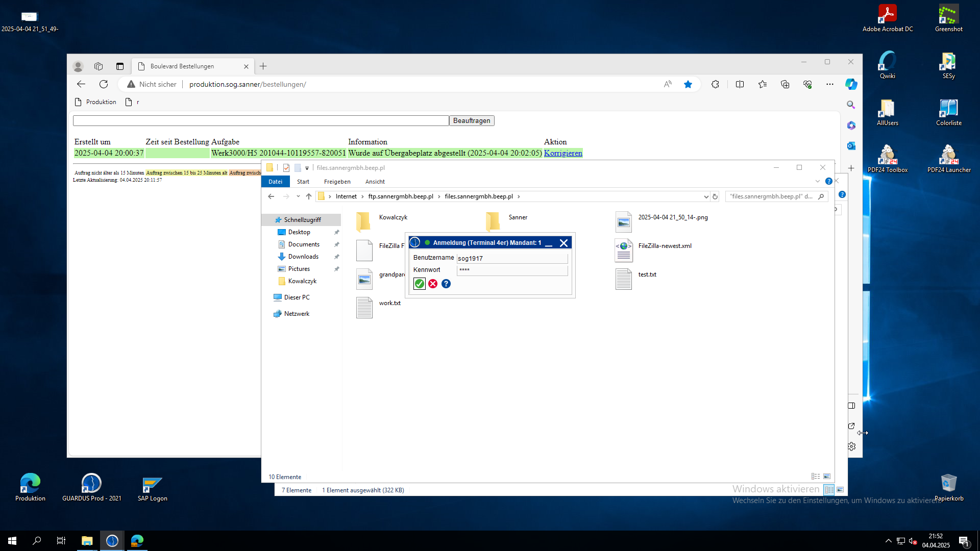Switch to details view in Explorer
The width and height of the screenshot is (980, 551).
pos(816,477)
